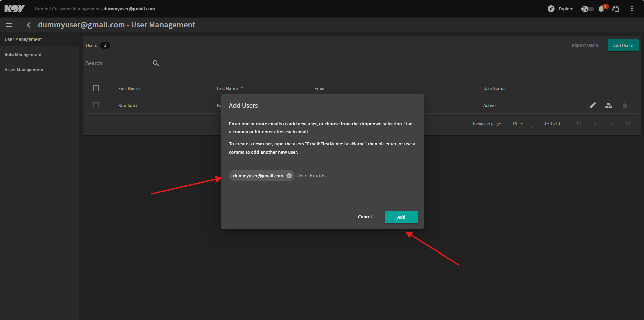Click the User Status column header
The width and height of the screenshot is (644, 320).
tap(494, 89)
